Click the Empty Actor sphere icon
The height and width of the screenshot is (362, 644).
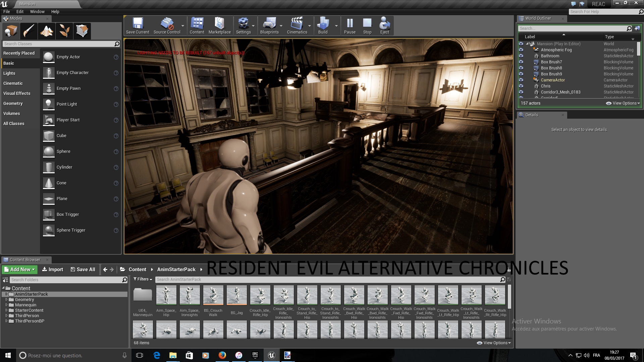pos(49,57)
